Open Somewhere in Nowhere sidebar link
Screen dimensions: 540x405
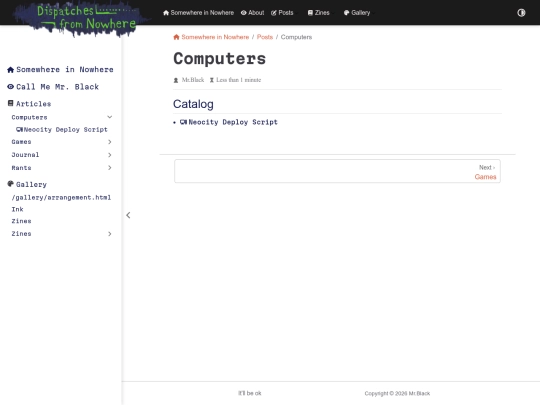point(65,70)
